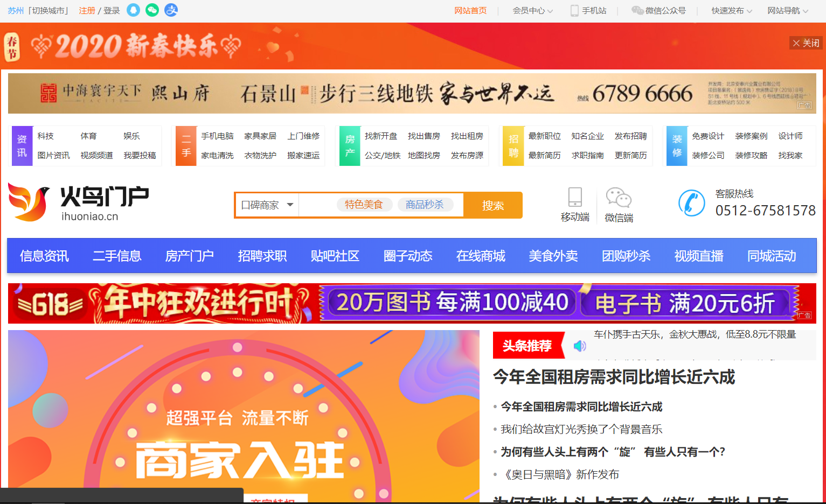The height and width of the screenshot is (504, 826).
Task: Open the 地图找房 link
Action: coord(424,156)
